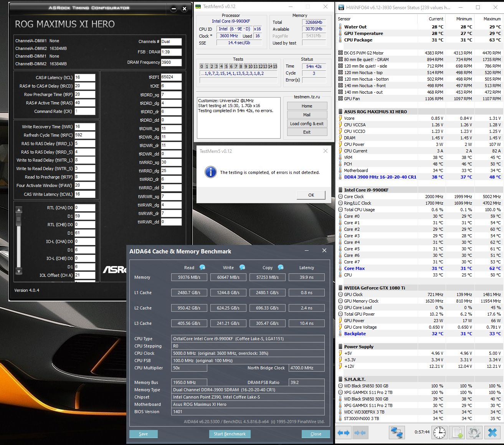This screenshot has width=504, height=445.
Task: Minimize the ASRock Timing Configurator window
Action: (174, 8)
